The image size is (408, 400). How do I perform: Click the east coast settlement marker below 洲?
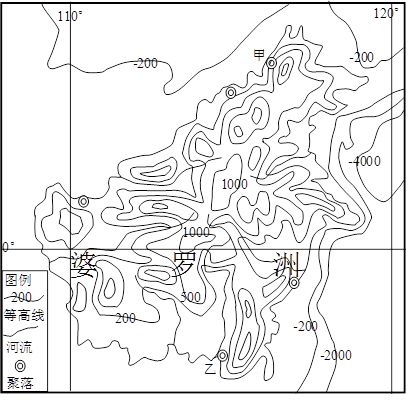294,283
